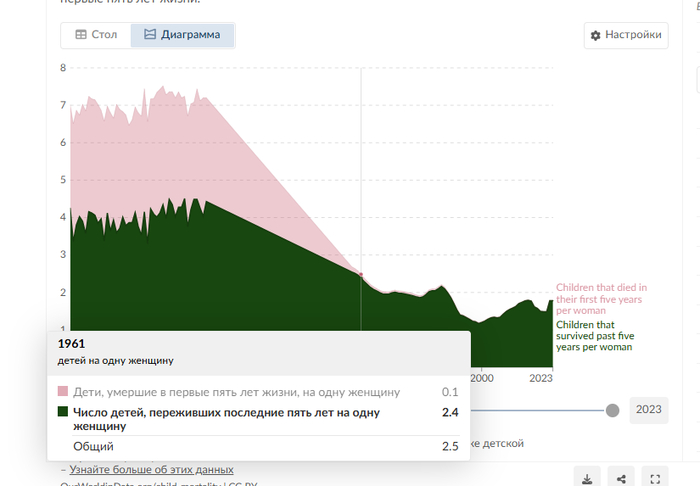Click the 2000 x-axis year label
Viewport: 700px width, 486px height.
point(482,378)
